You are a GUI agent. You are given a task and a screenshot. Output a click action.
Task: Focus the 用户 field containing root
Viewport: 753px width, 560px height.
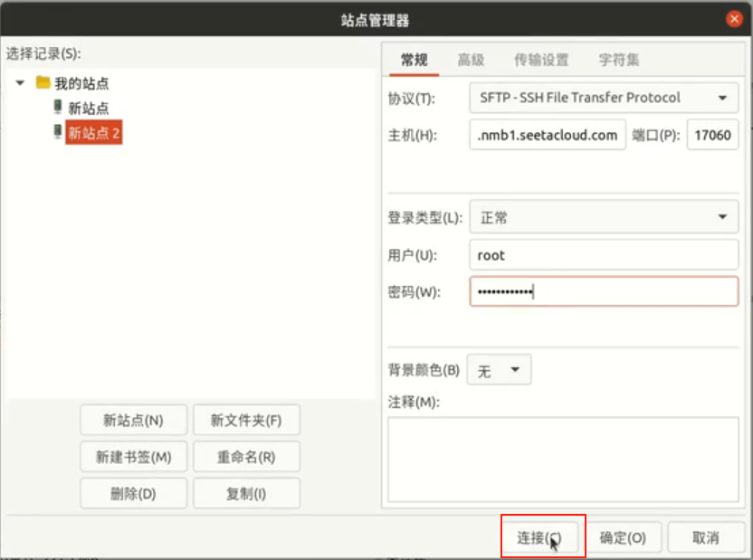[604, 255]
